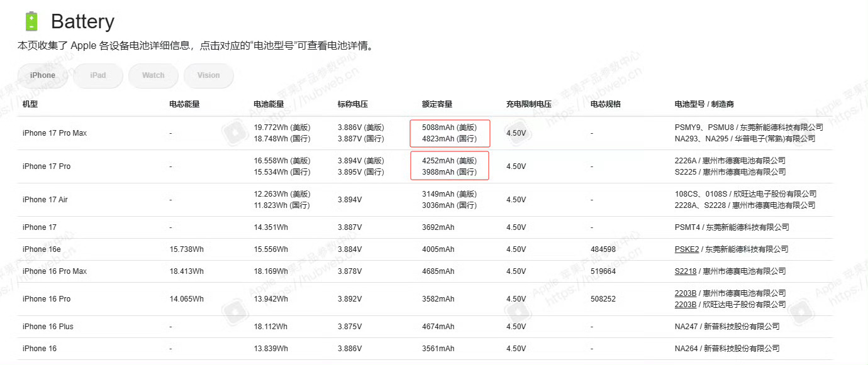This screenshot has height=365, width=868.
Task: Click 4823mAh (国行) capacity value
Action: coord(449,139)
